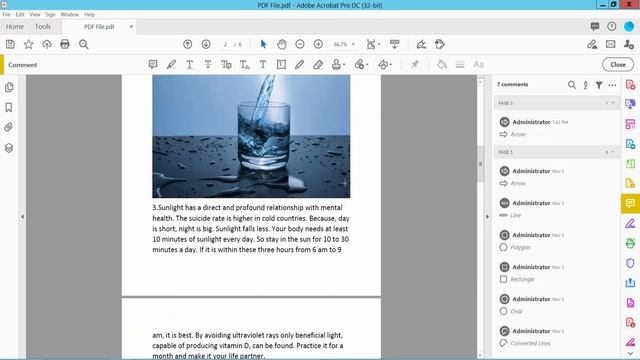Screen dimensions: 640x360
Task: Send the file by email envelope icon
Action: click(x=611, y=44)
